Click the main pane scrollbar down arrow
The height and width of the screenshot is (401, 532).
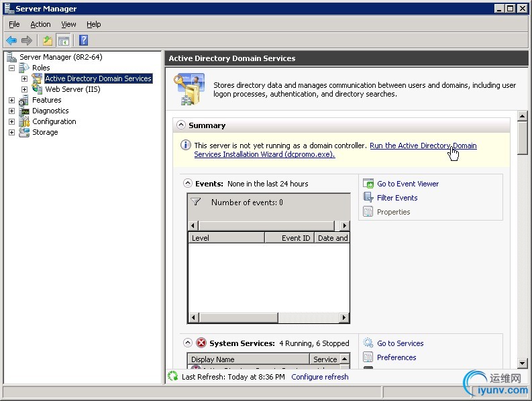pyautogui.click(x=523, y=363)
